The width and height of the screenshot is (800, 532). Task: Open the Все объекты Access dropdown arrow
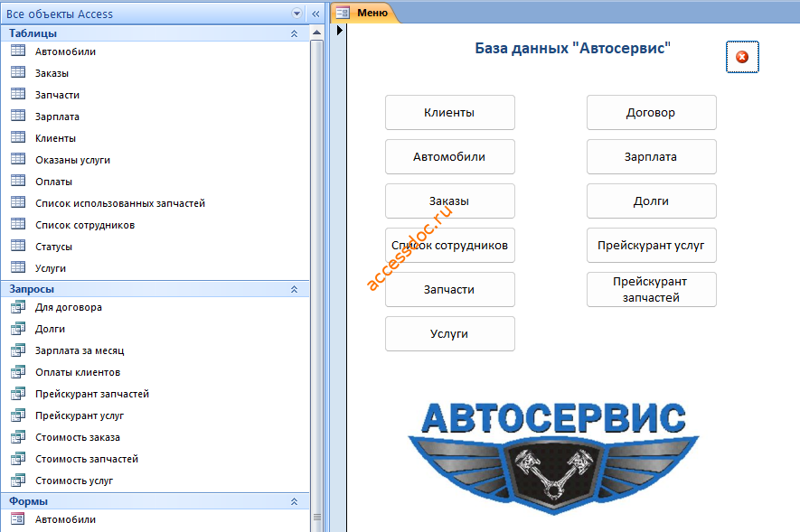(x=296, y=14)
